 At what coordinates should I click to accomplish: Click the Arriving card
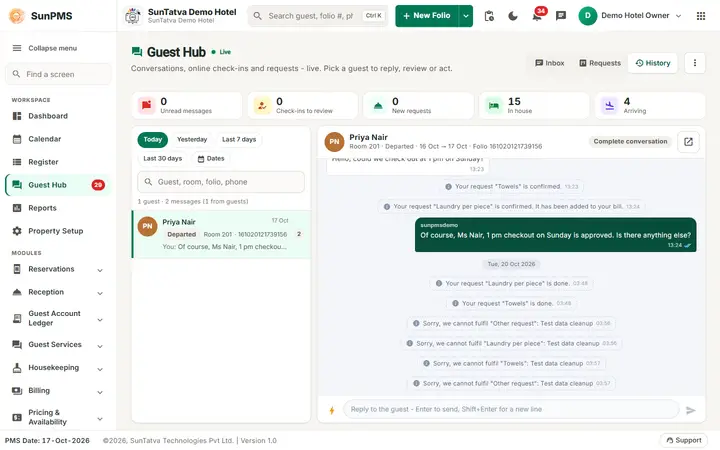tap(650, 106)
